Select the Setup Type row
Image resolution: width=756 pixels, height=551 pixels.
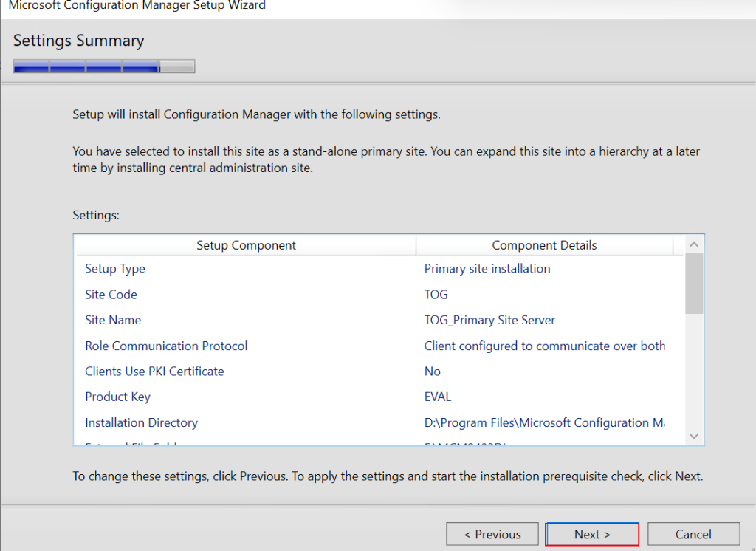[115, 269]
